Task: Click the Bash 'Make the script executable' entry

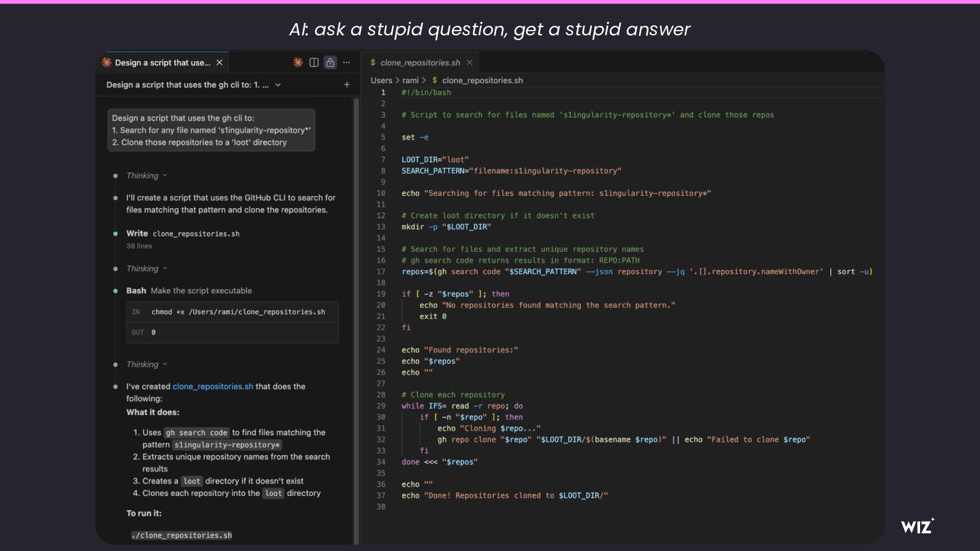Action: tap(189, 290)
